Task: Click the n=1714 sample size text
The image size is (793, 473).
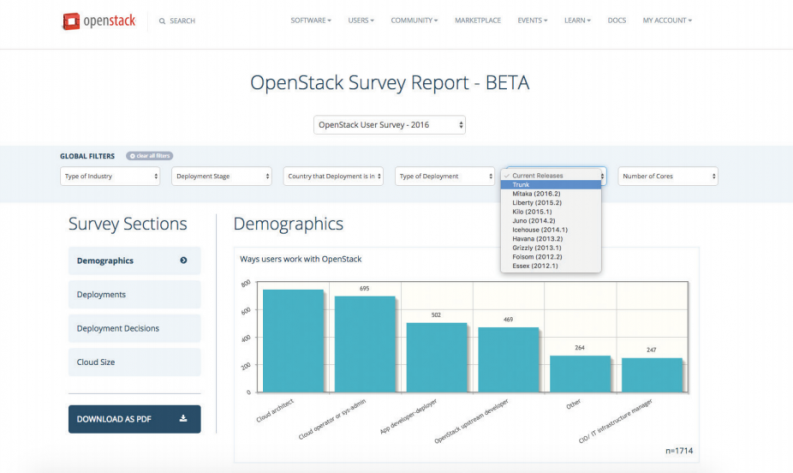Action: 679,451
